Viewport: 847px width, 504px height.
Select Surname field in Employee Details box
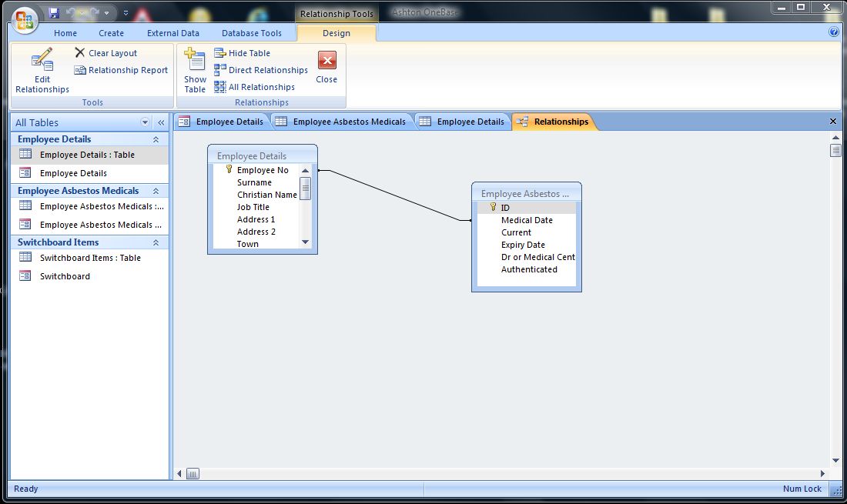point(254,182)
